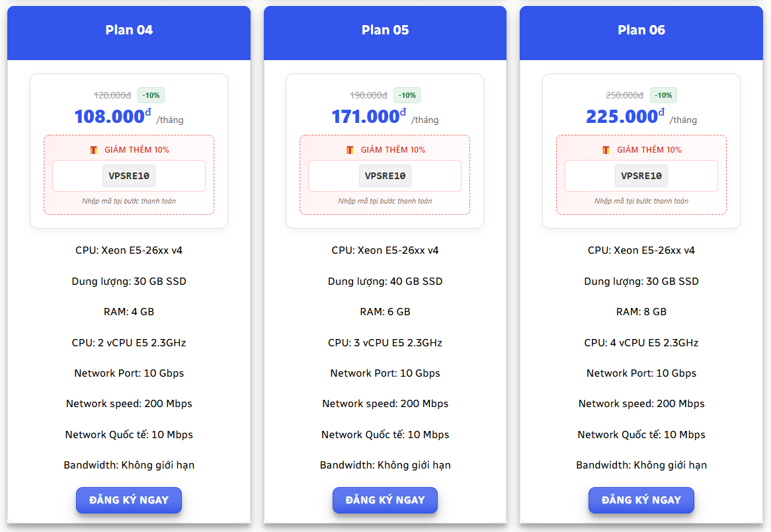The height and width of the screenshot is (532, 771).
Task: Click the struck-through 120.000đ original price
Action: [x=112, y=95]
